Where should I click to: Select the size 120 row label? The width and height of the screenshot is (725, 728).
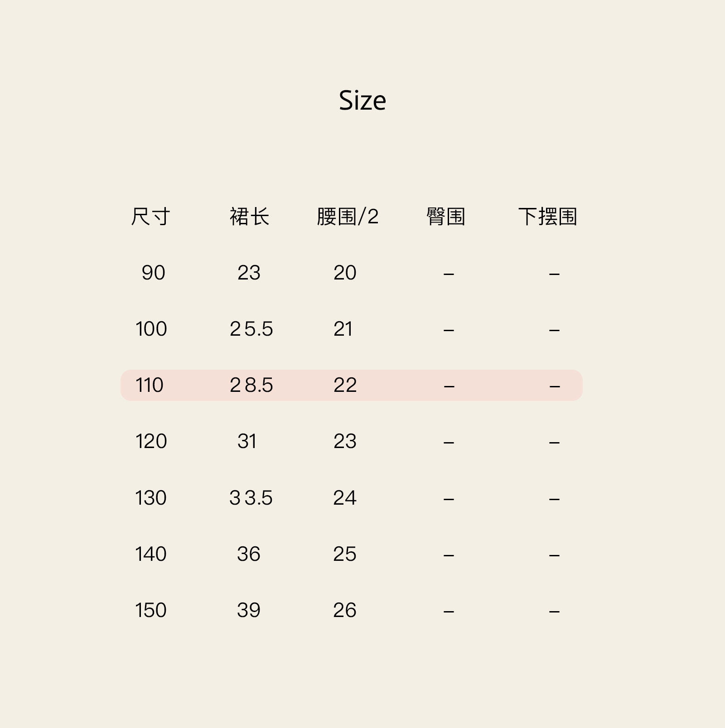tap(151, 441)
